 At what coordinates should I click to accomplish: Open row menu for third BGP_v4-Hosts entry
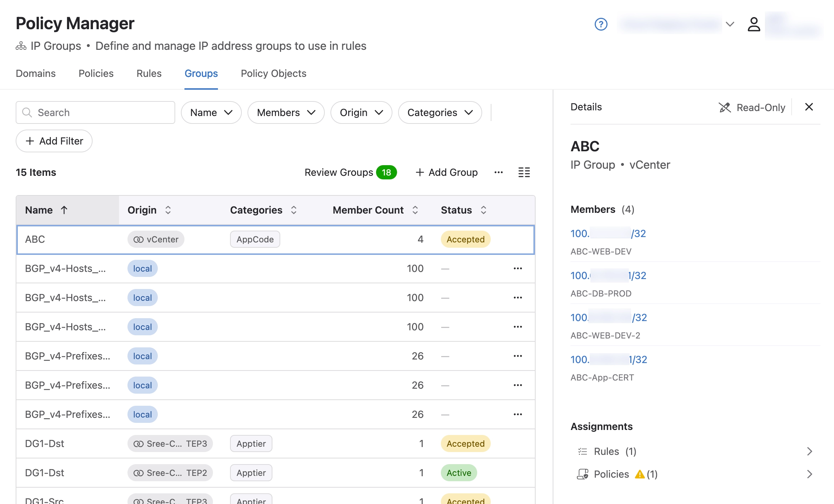coord(518,327)
